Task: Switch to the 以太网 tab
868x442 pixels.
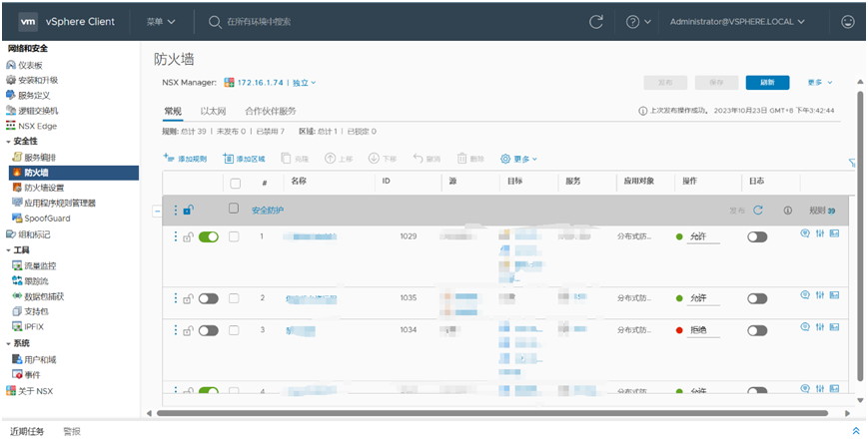Action: pyautogui.click(x=213, y=111)
